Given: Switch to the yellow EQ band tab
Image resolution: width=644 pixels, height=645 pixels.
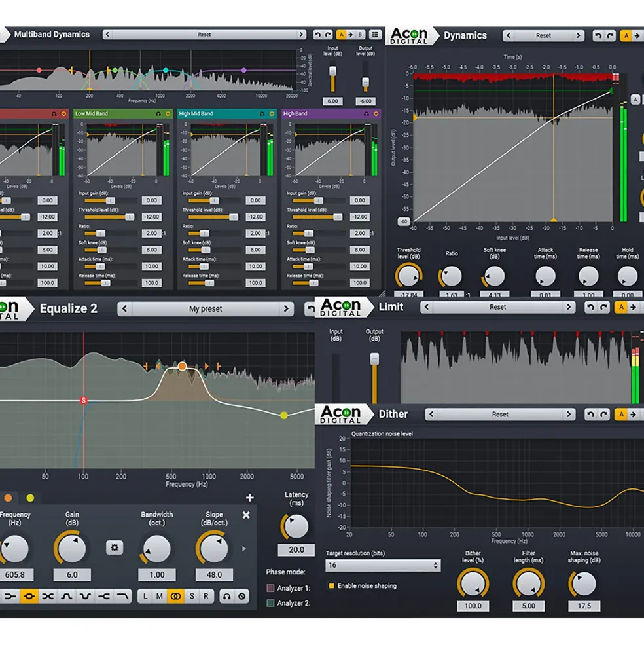Looking at the screenshot, I should click(30, 498).
